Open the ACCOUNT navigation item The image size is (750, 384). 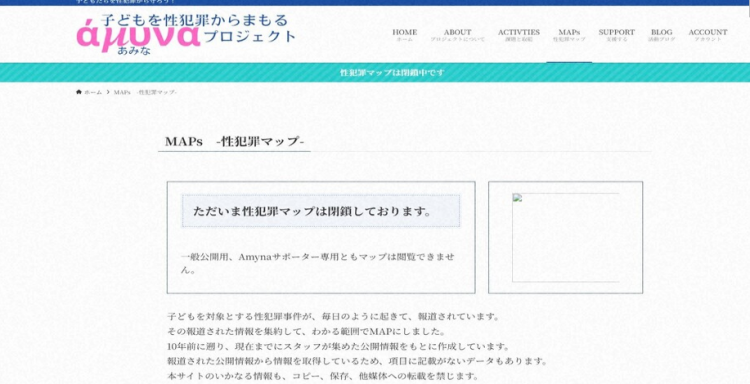point(708,35)
